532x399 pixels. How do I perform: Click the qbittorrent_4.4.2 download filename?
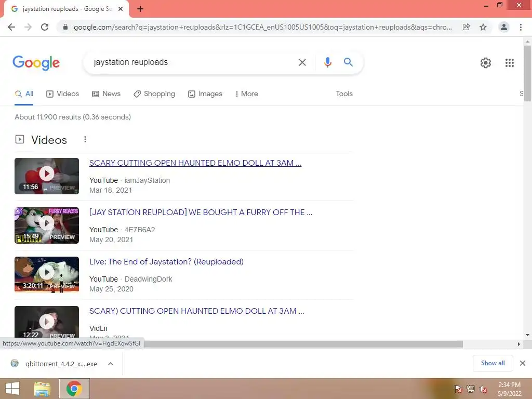pyautogui.click(x=61, y=364)
